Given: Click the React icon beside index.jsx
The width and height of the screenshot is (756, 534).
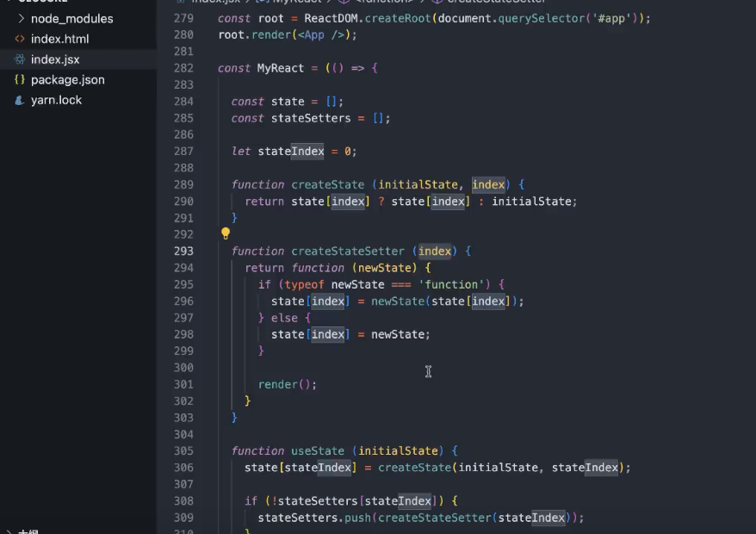Looking at the screenshot, I should click(x=19, y=59).
